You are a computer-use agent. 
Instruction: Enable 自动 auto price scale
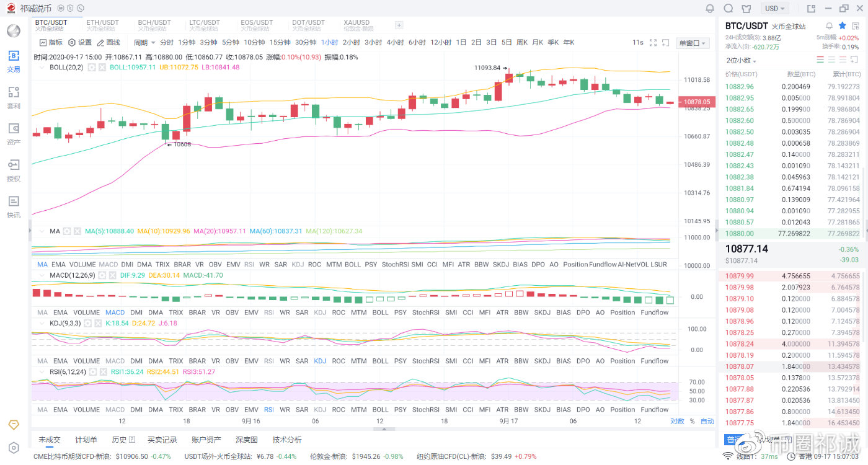click(707, 421)
